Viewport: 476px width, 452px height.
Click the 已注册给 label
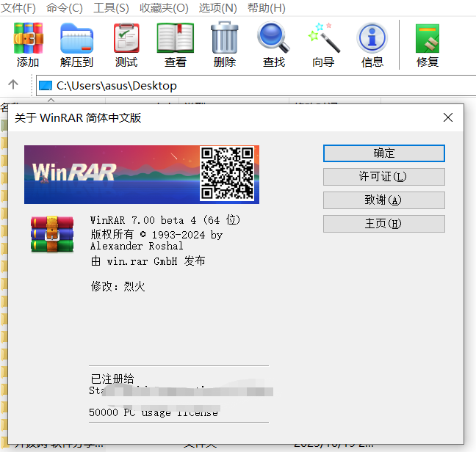tap(112, 379)
